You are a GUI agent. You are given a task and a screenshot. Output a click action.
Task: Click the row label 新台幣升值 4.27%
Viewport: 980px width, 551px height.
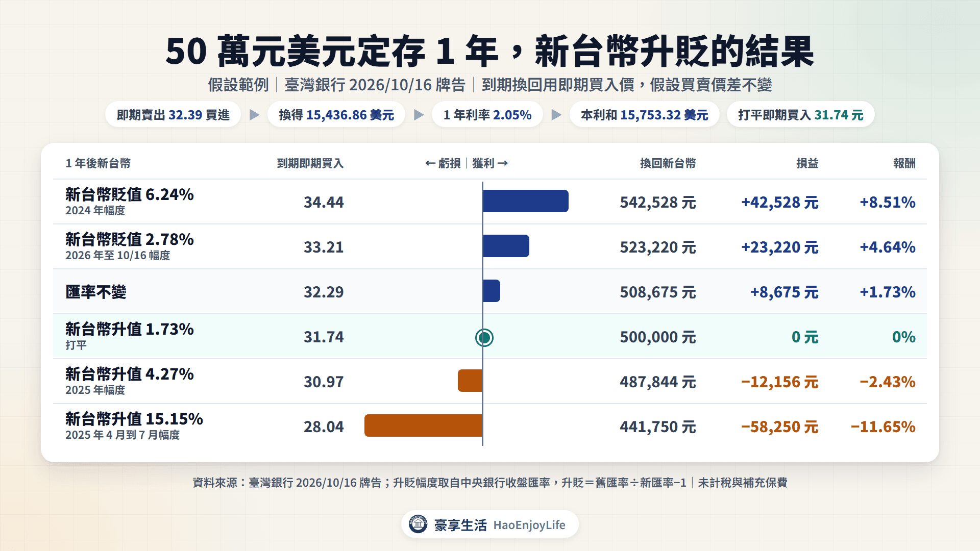pos(130,374)
